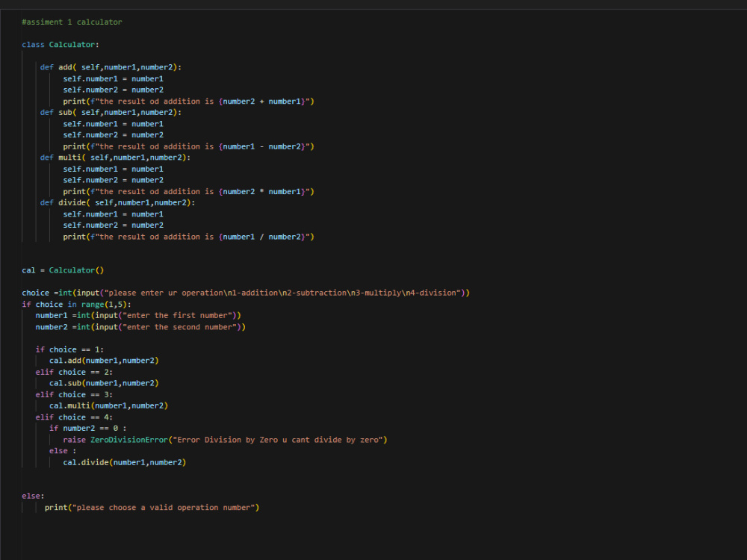Click the 'cal = Calculator()' line
This screenshot has width=747, height=560.
tap(63, 270)
